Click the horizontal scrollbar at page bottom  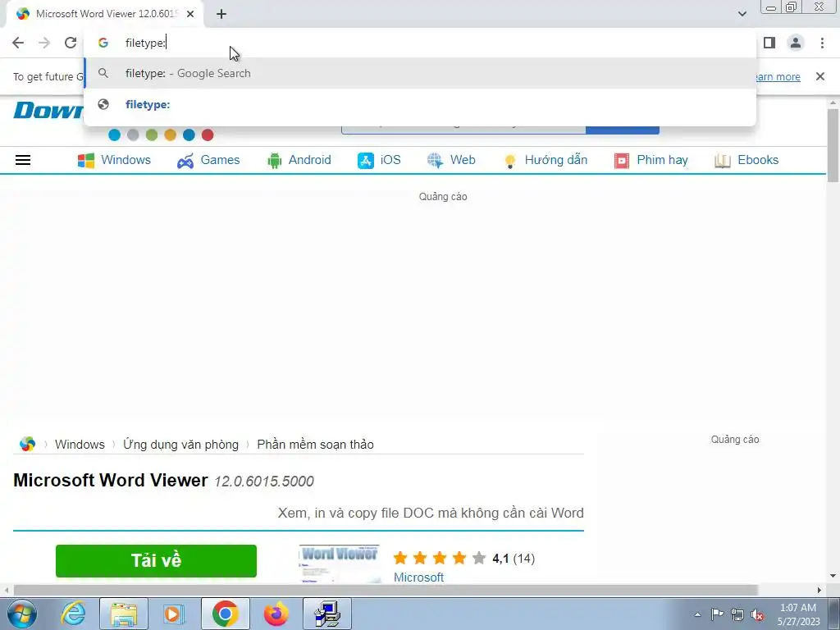[386, 591]
